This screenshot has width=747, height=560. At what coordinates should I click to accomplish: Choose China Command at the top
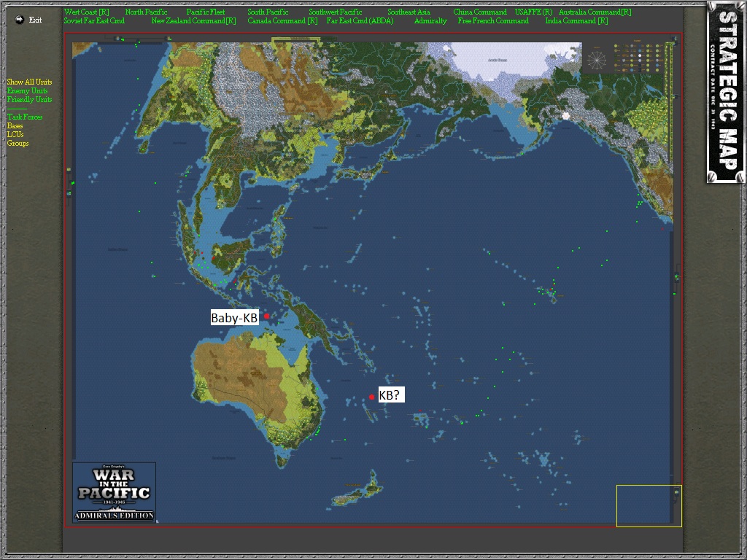(480, 12)
